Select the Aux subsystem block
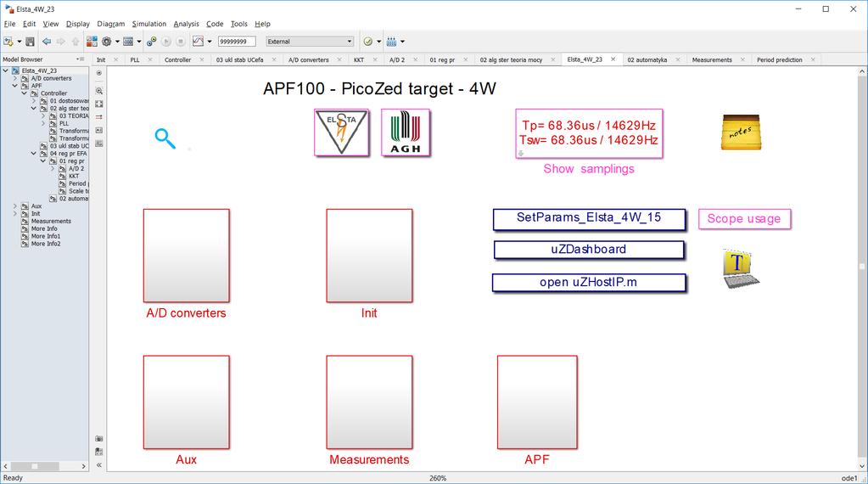Image resolution: width=868 pixels, height=484 pixels. (x=186, y=402)
